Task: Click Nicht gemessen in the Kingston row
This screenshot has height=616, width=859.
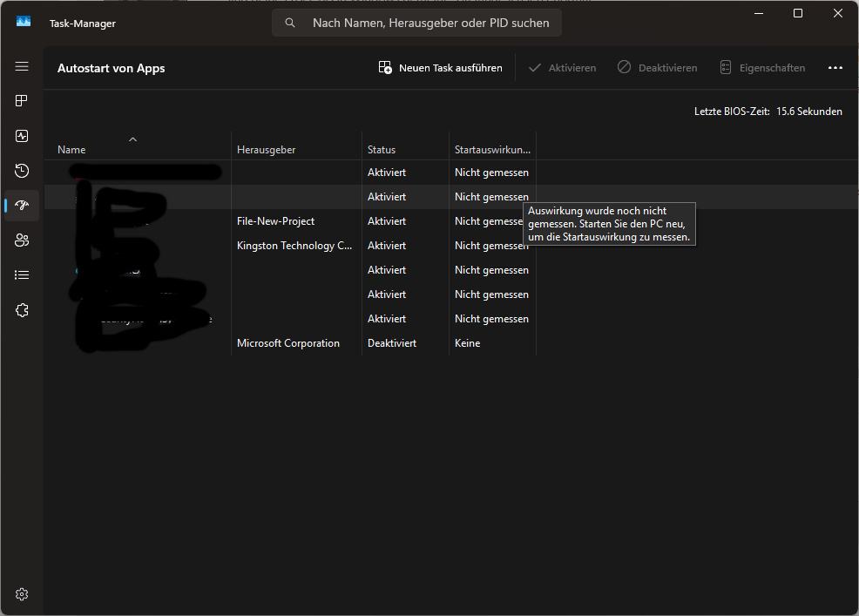Action: [x=491, y=246]
